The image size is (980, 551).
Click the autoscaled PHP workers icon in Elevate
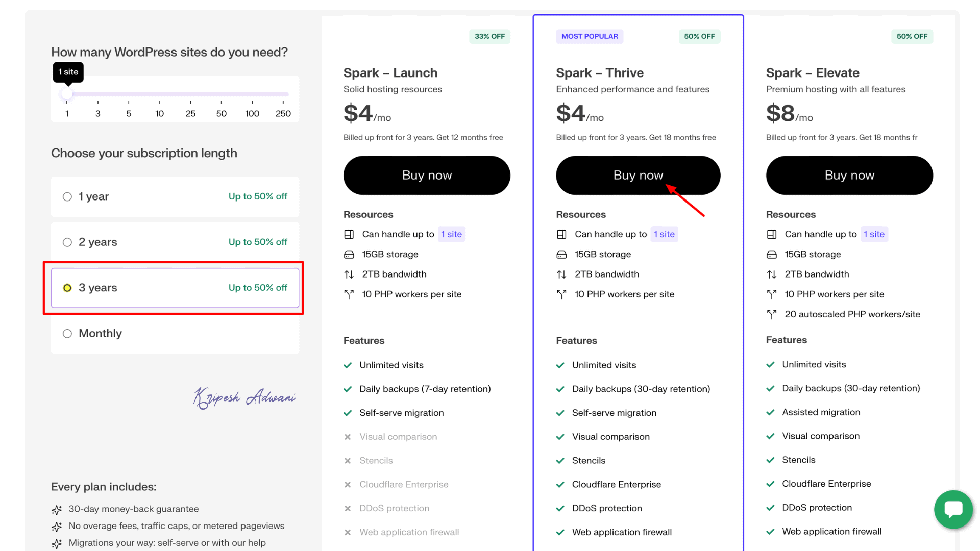tap(772, 314)
